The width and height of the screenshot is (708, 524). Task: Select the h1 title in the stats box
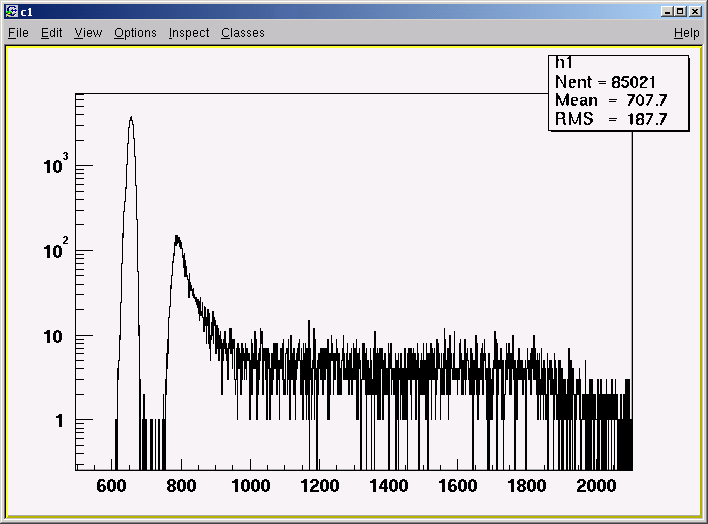point(564,62)
